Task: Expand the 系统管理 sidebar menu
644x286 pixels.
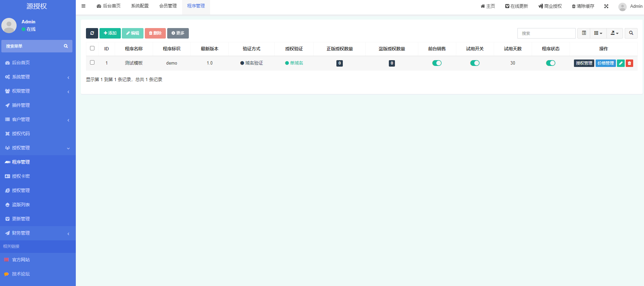Action: [x=37, y=77]
